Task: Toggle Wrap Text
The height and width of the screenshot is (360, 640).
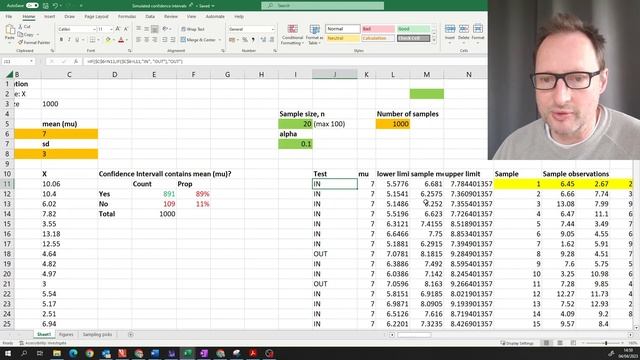Action: click(193, 29)
